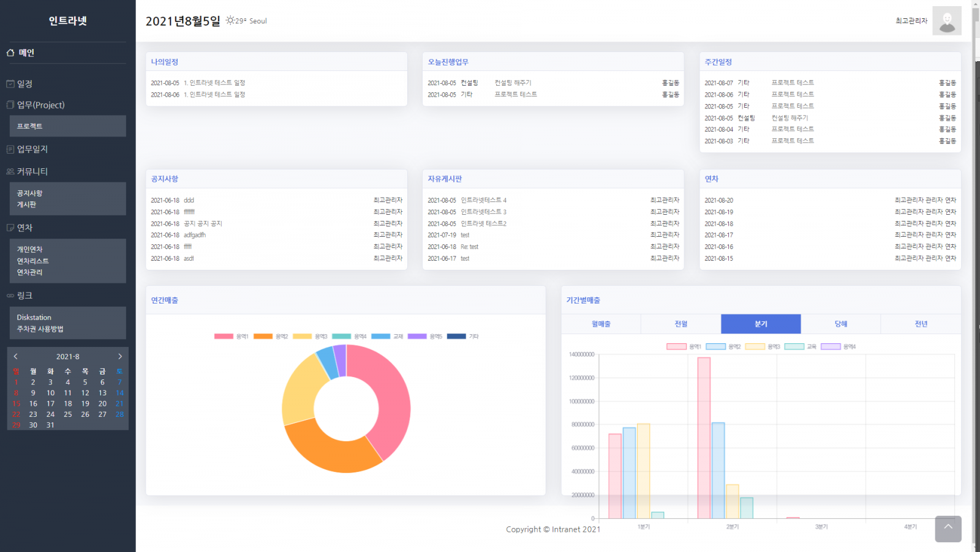This screenshot has width=980, height=552.
Task: Click the people icon beside 커뮤니티
Action: [x=10, y=171]
